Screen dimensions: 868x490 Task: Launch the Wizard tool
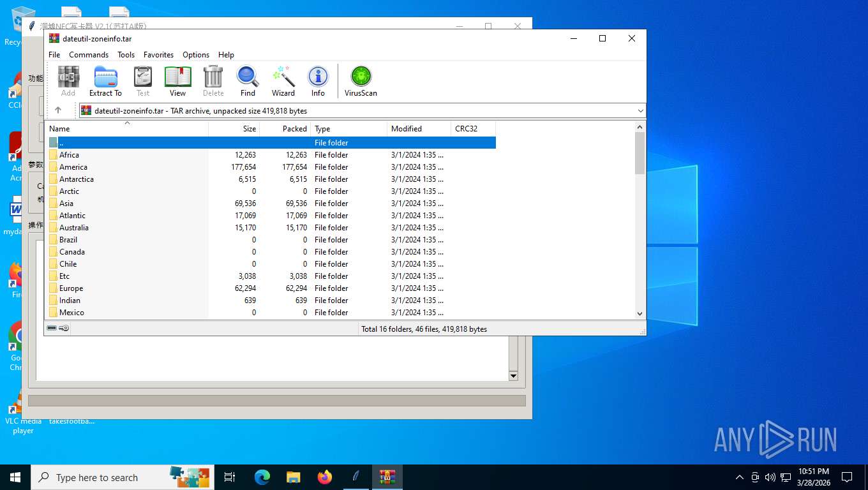click(x=283, y=81)
